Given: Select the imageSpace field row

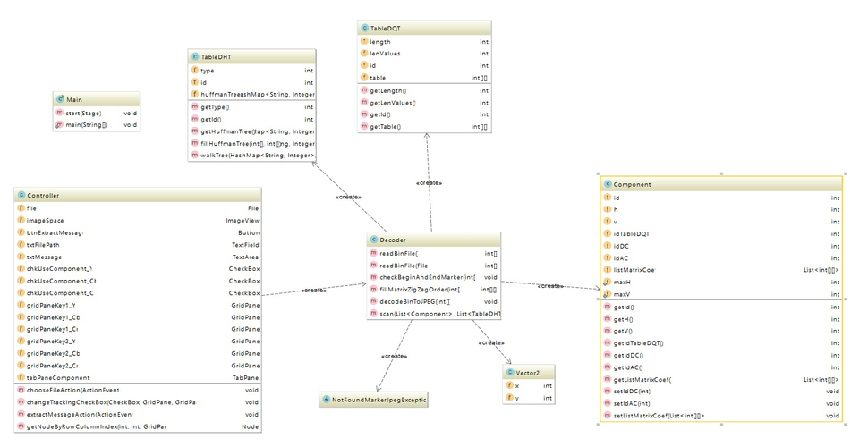Looking at the screenshot, I should point(138,221).
